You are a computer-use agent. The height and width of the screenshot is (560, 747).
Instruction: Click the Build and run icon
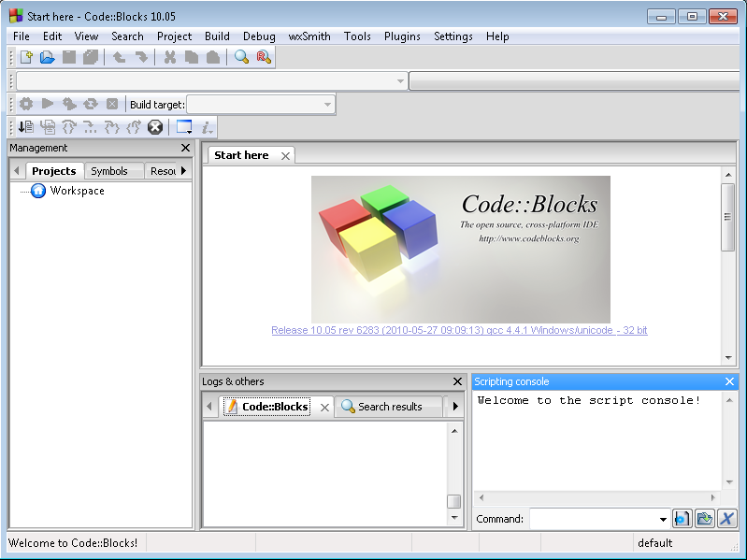[69, 104]
